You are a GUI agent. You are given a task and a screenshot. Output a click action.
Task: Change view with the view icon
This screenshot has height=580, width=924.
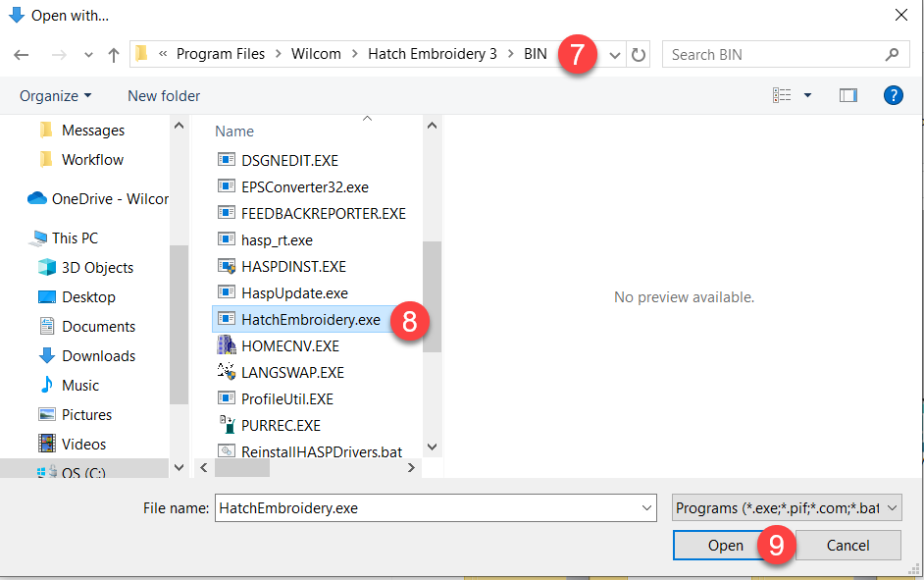point(782,95)
